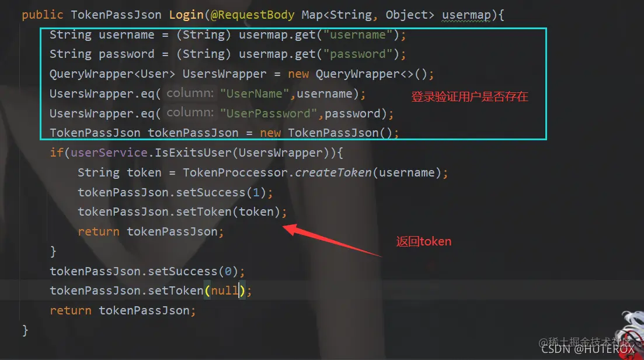Click the "UserPassword" column string
The width and height of the screenshot is (644, 360).
[269, 113]
